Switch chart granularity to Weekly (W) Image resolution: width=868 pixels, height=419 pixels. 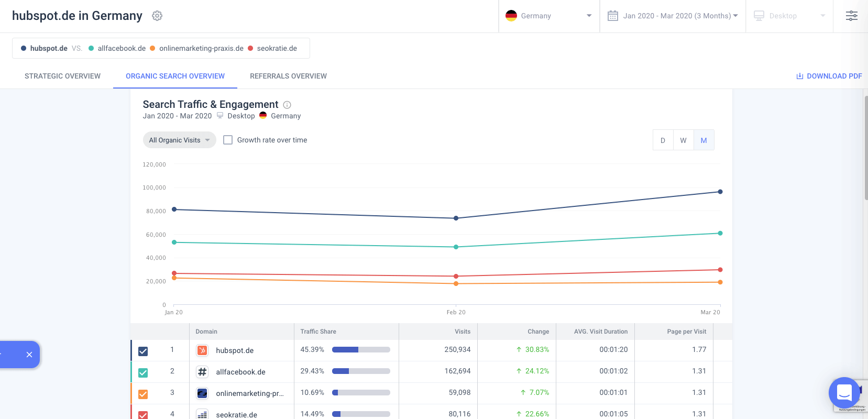click(x=683, y=140)
